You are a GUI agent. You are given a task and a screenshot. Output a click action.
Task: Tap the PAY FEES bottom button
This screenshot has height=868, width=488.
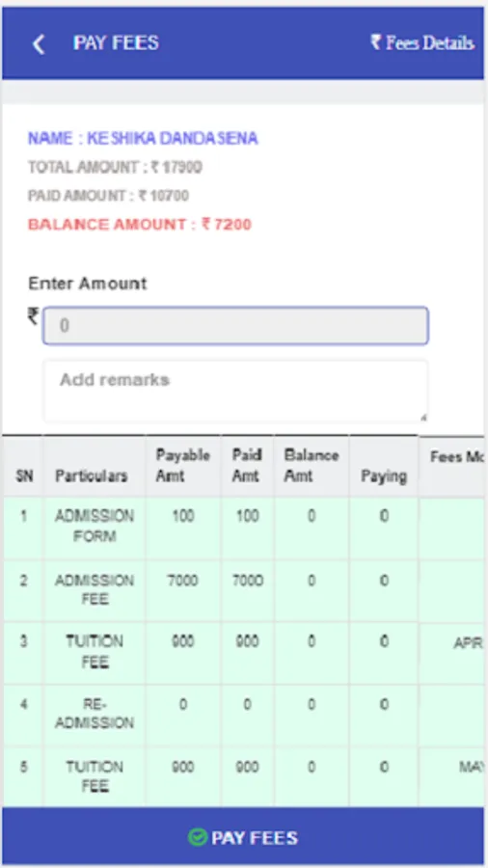pyautogui.click(x=243, y=837)
